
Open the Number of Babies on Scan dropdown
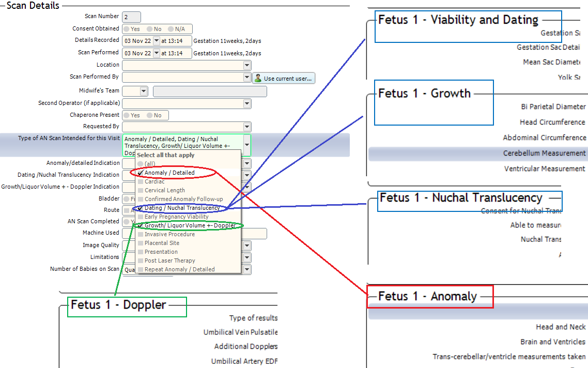coord(247,269)
